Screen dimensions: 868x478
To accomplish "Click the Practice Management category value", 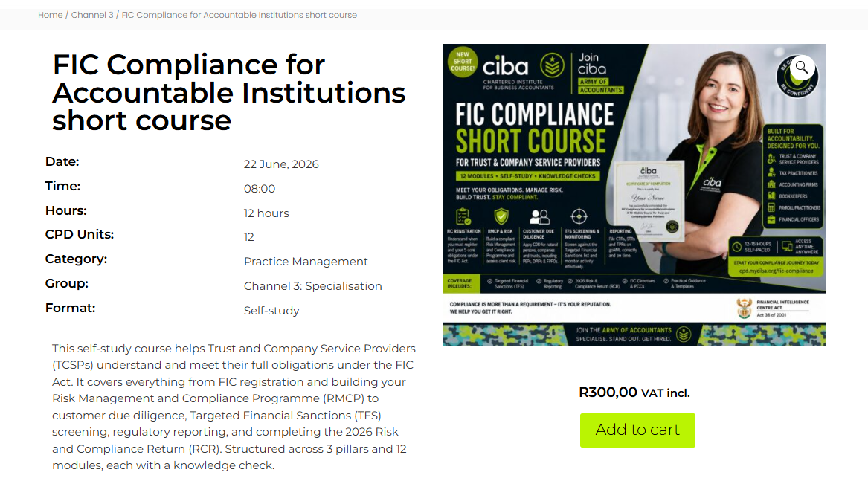I will [306, 262].
